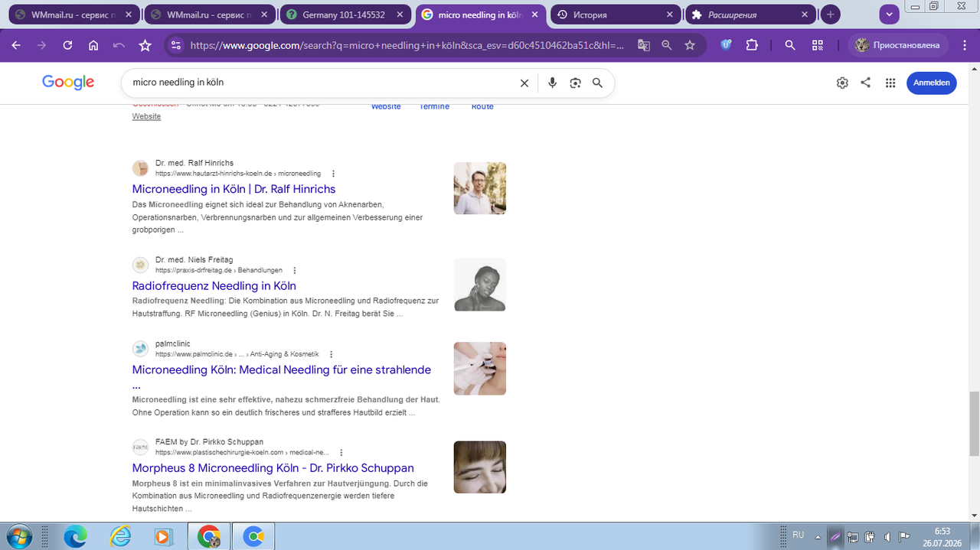Launch Internet Explorer from taskbar

[x=119, y=537]
